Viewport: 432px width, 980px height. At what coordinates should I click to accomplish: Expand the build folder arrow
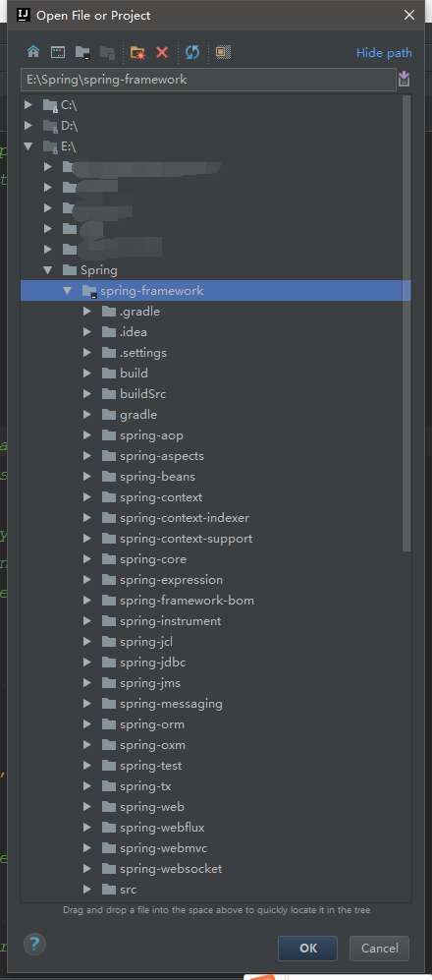87,374
